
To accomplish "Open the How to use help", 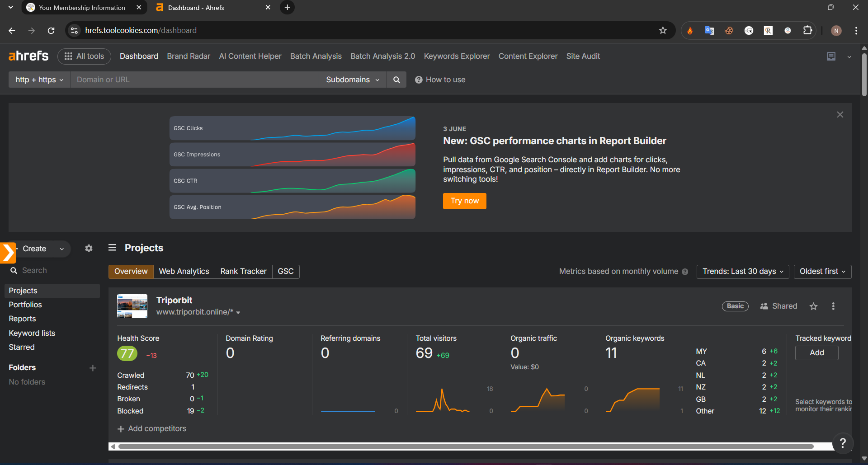I will pyautogui.click(x=440, y=80).
